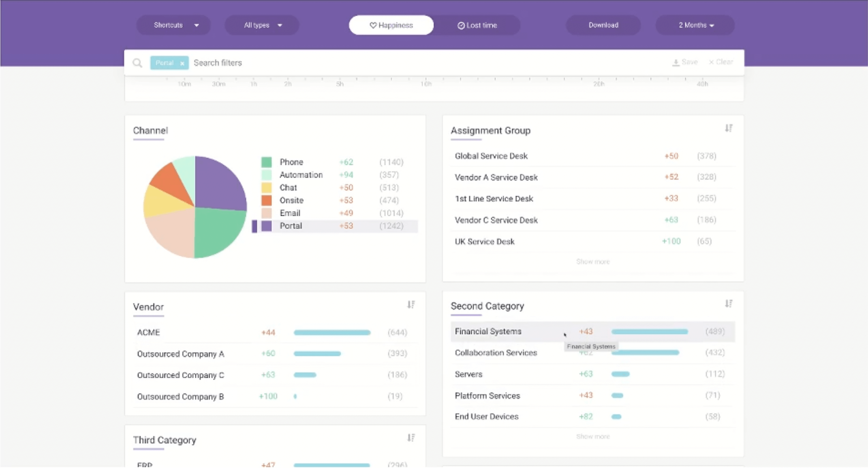Select the Automation channel label

click(301, 175)
